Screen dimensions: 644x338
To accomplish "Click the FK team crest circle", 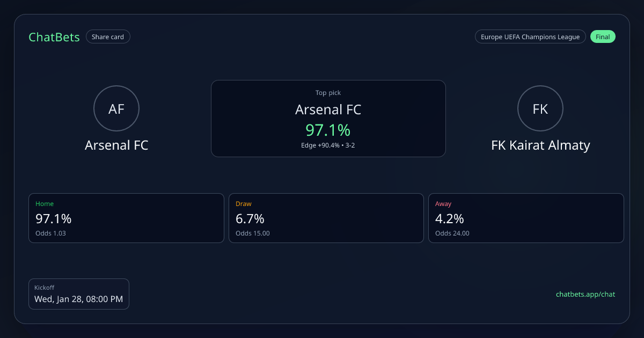I will (x=540, y=109).
